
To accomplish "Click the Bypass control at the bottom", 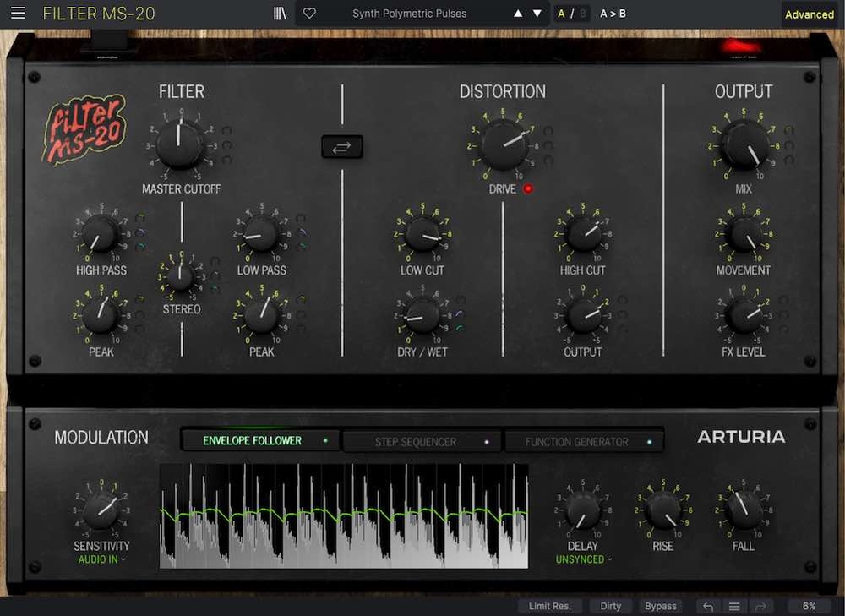I will pyautogui.click(x=661, y=605).
